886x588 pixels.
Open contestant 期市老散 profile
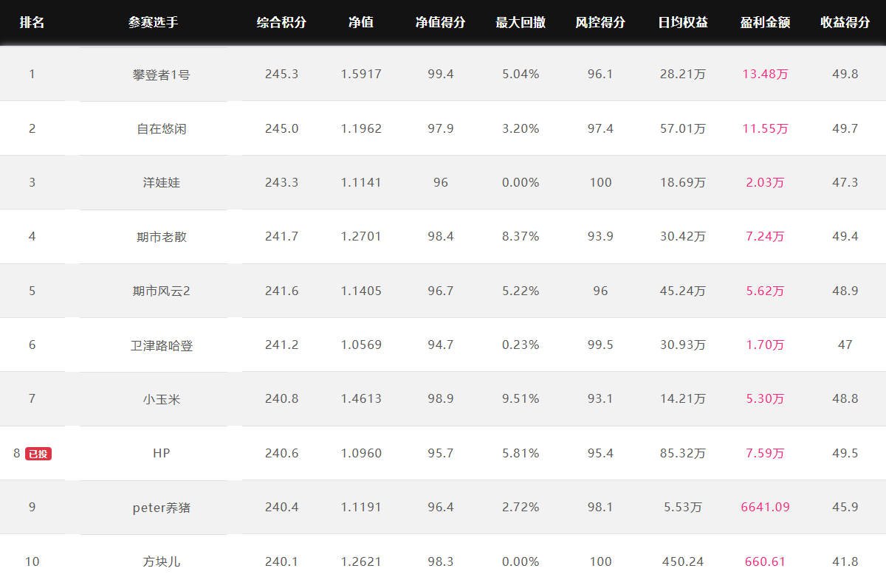161,237
